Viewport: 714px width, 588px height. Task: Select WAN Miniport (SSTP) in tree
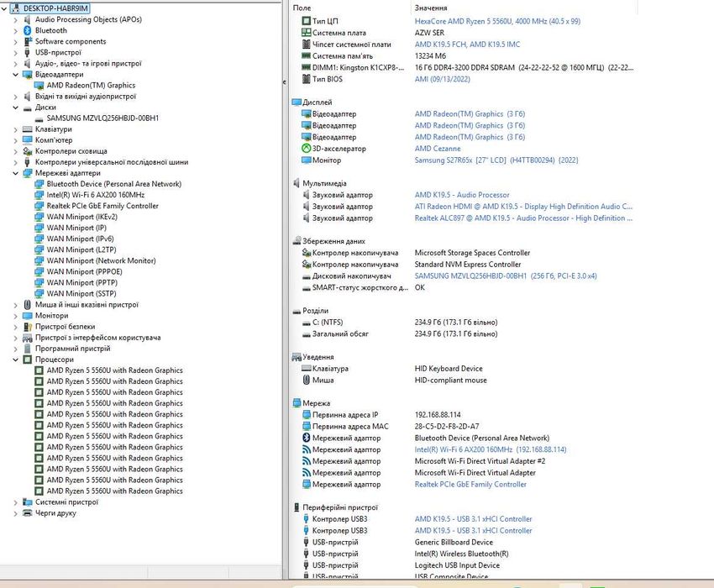tap(81, 294)
